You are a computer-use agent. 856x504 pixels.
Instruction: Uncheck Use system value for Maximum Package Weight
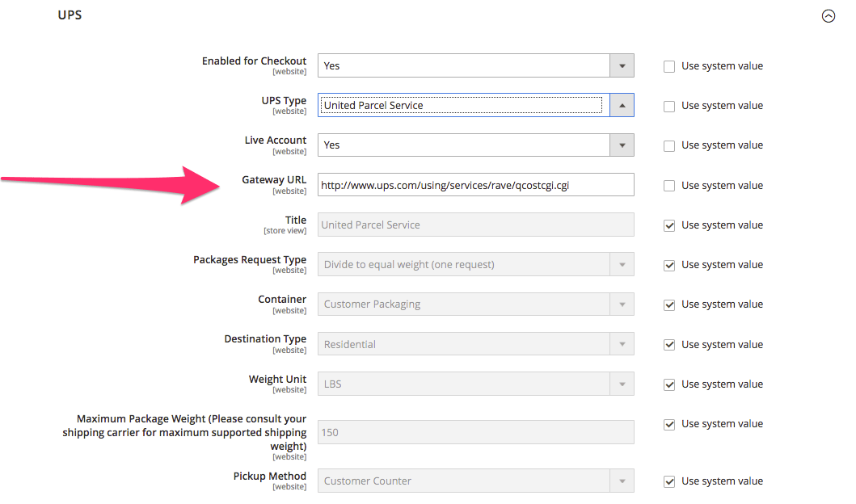669,425
